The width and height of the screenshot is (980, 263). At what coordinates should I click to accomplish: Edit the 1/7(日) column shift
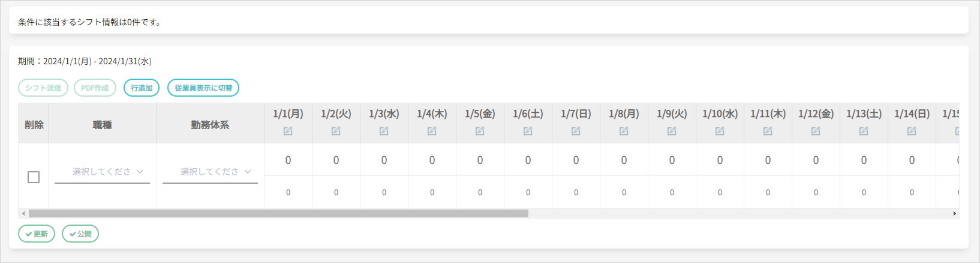(x=576, y=131)
